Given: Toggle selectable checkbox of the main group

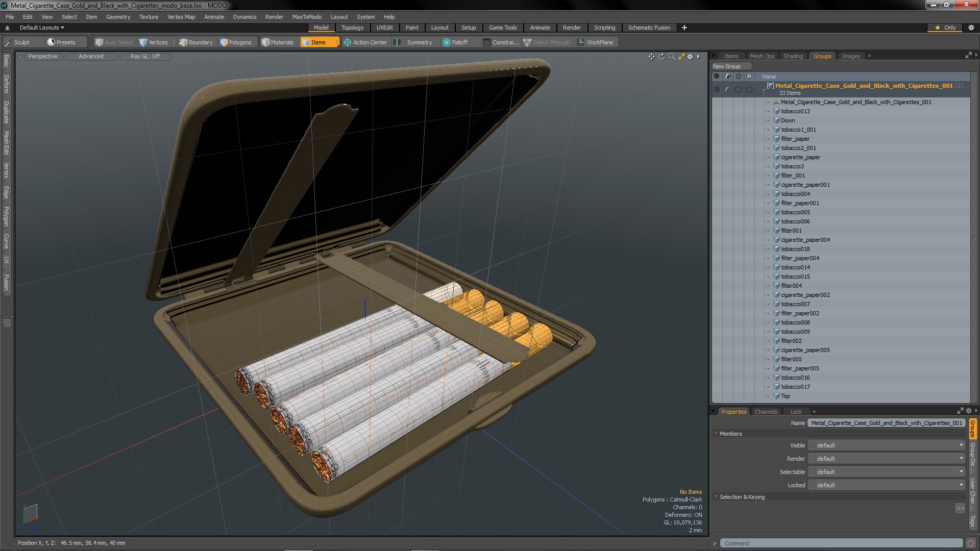Looking at the screenshot, I should point(738,89).
